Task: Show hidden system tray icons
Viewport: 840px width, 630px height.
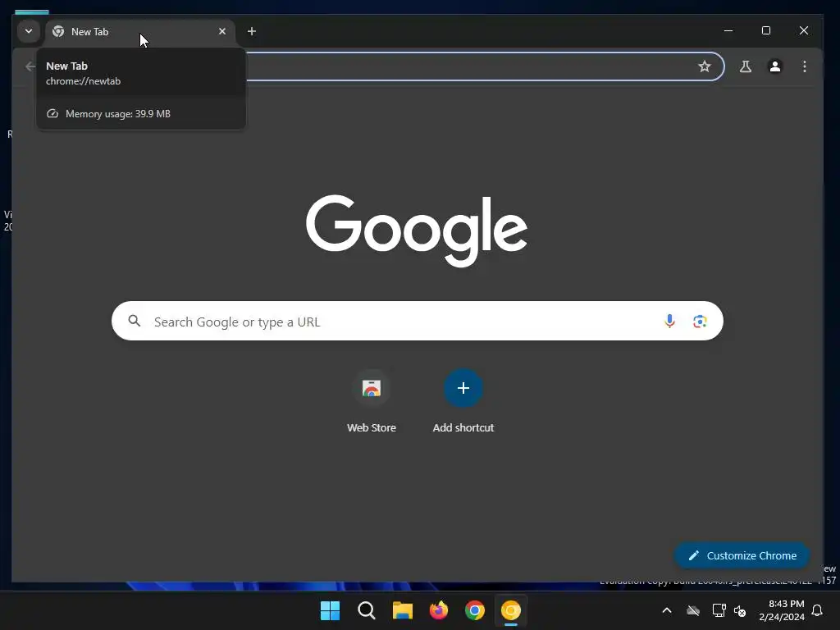Action: click(x=667, y=610)
